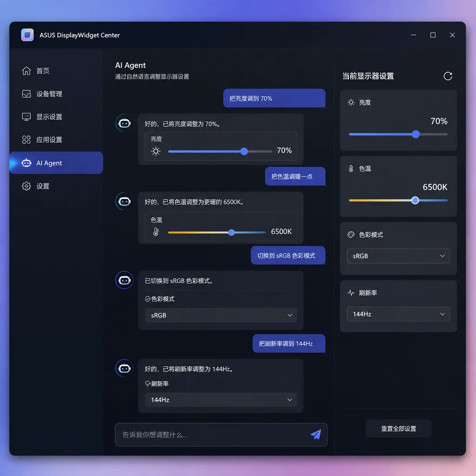This screenshot has height=476, width=476.
Task: Click the sun icon in right panel 亮度
Action: coord(351,102)
